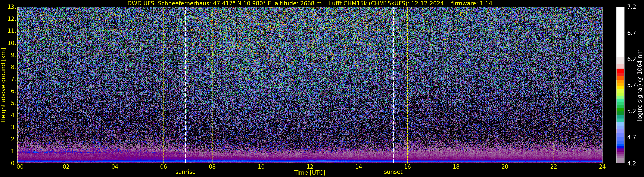This screenshot has height=177, width=644.
Task: Click the 'firmware: 1.14' text in title
Action: (x=472, y=3)
